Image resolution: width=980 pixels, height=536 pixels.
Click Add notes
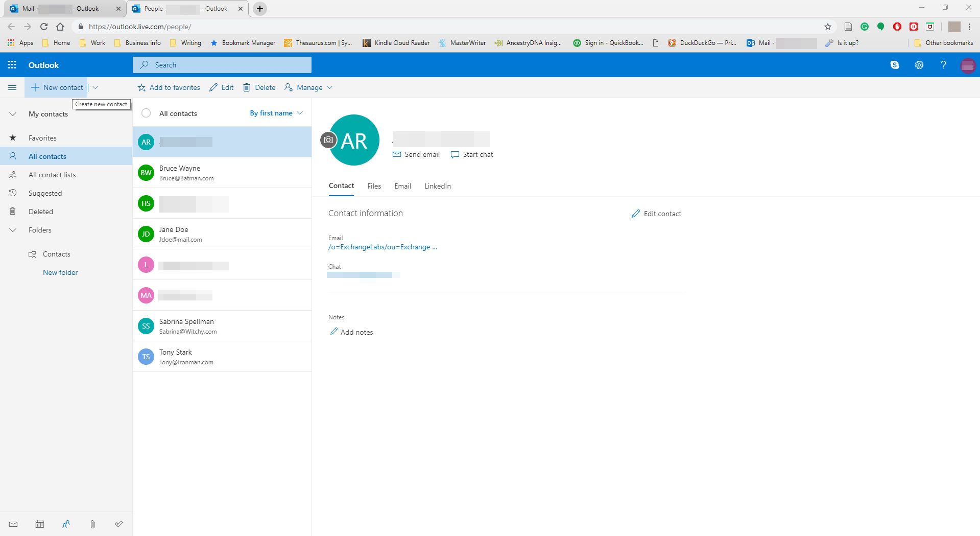click(351, 332)
